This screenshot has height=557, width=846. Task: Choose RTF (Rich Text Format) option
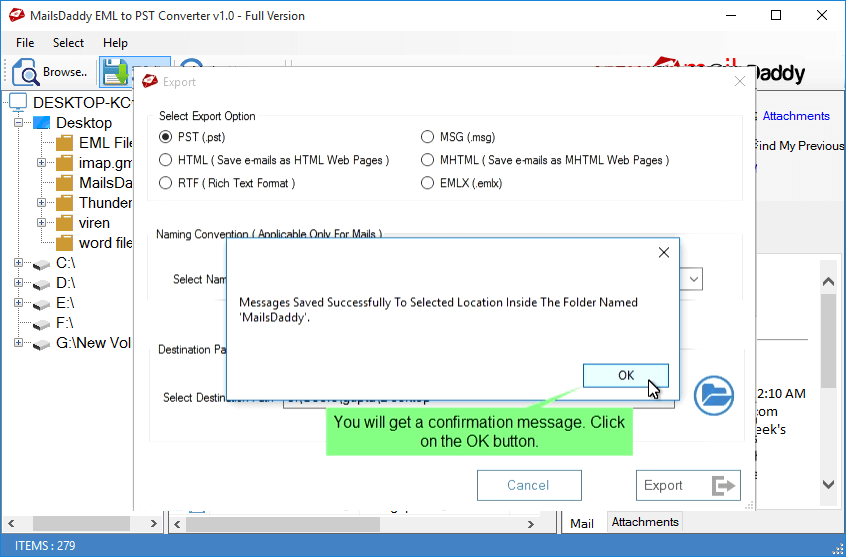click(227, 183)
